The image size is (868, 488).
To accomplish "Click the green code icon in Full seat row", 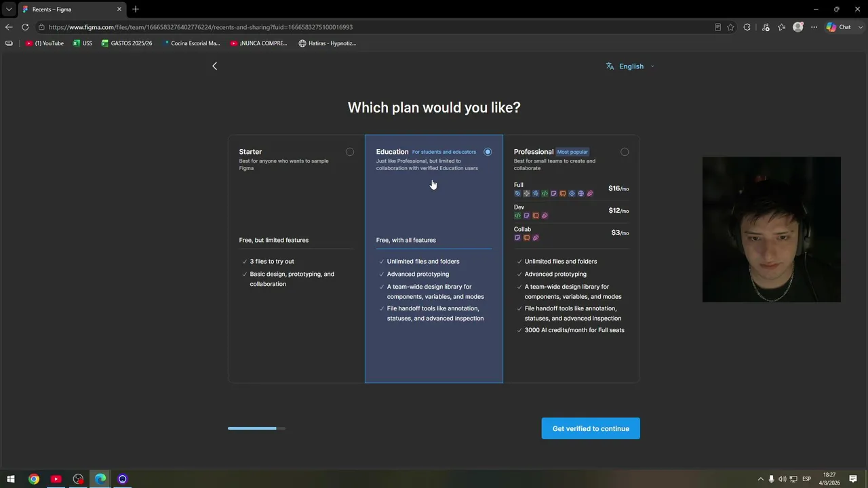I will (x=545, y=194).
